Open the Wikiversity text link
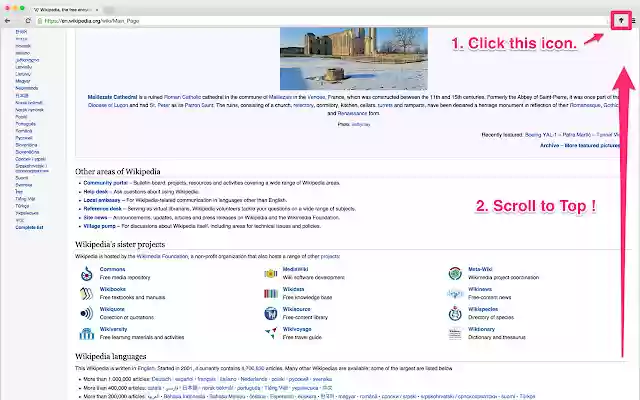Viewport: 640px width, 400px height. point(113,329)
